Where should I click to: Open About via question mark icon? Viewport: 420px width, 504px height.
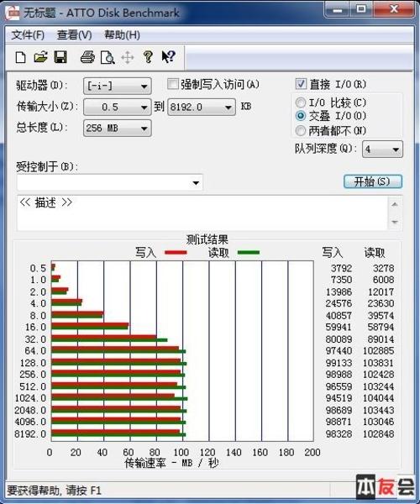point(148,57)
